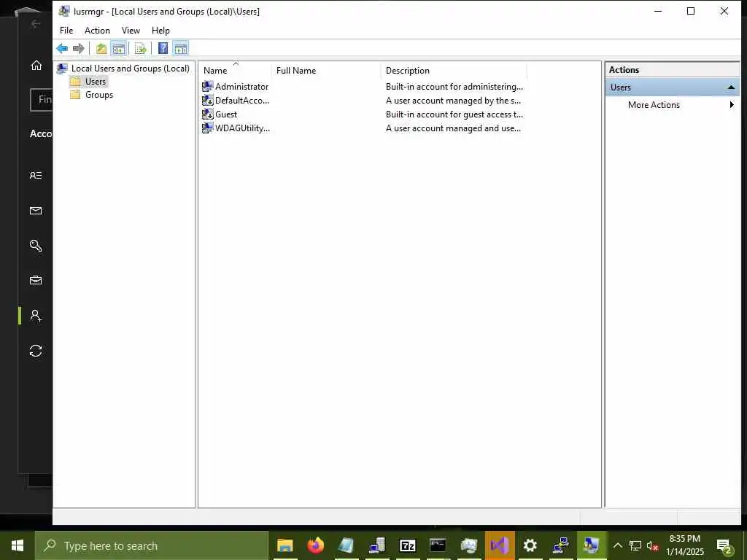Select the Guest user account

tap(226, 114)
